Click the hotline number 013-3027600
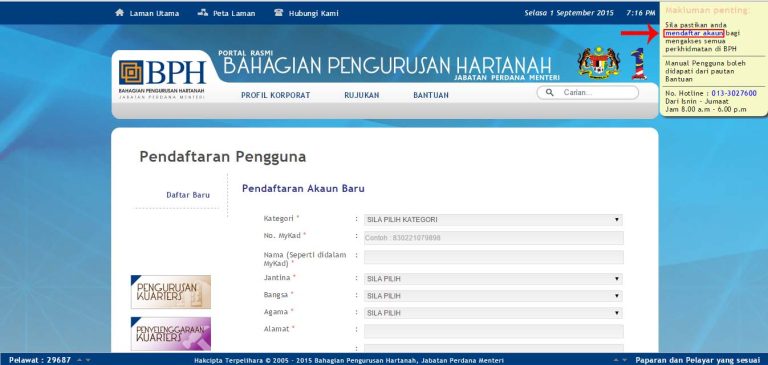This screenshot has height=365, width=768. tap(734, 93)
